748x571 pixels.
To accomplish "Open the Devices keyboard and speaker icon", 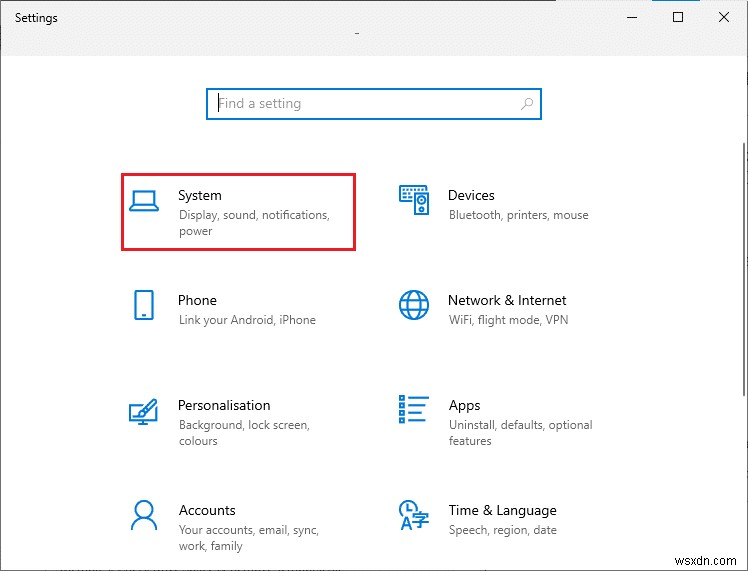I will coord(414,200).
